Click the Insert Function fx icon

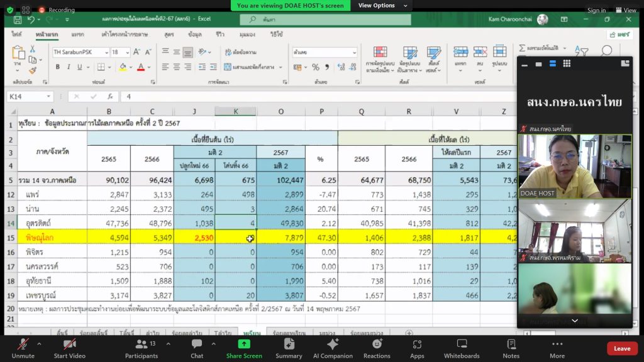pyautogui.click(x=109, y=96)
